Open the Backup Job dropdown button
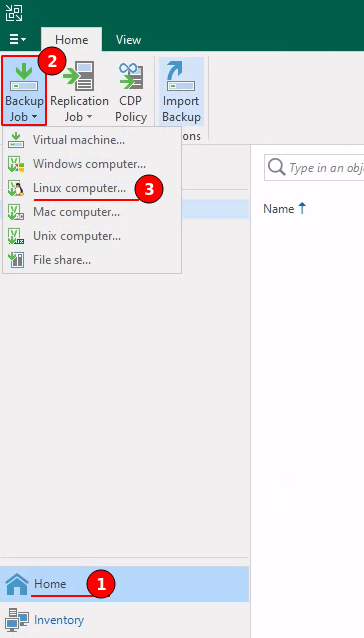Screen dimensions: 364x638 (x=24, y=91)
